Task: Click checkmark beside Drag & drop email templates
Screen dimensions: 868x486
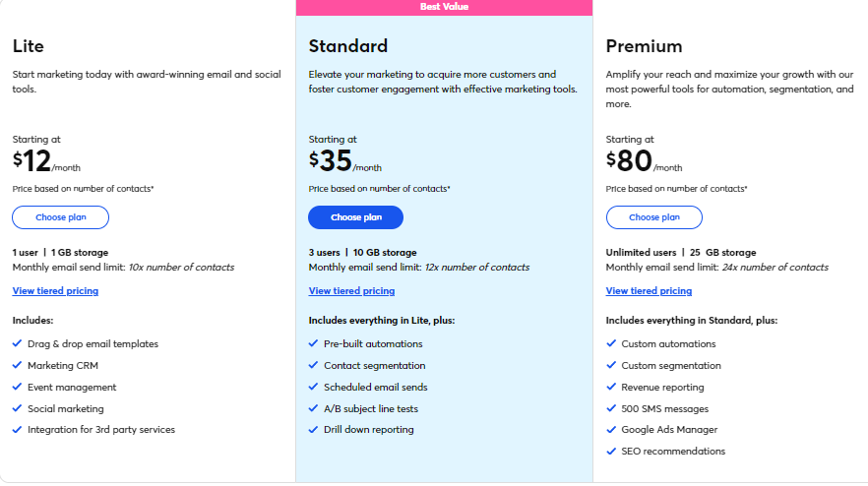Action: tap(18, 344)
